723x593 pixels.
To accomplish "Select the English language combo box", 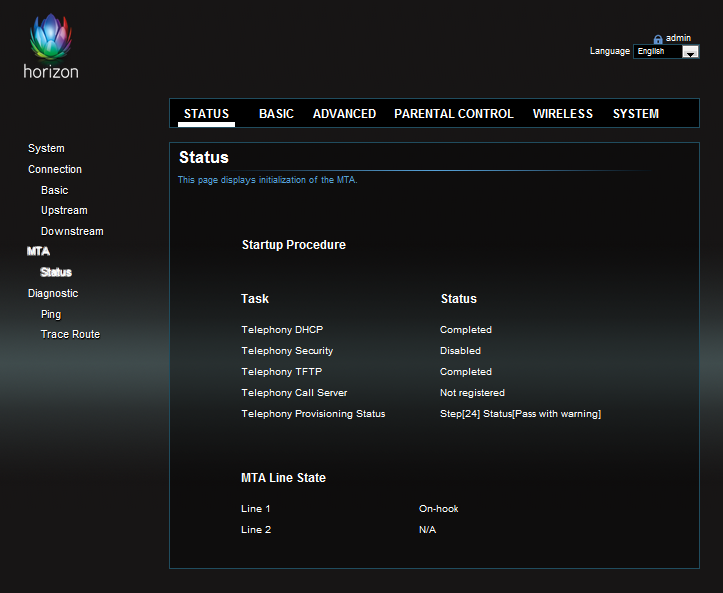I will pyautogui.click(x=666, y=52).
